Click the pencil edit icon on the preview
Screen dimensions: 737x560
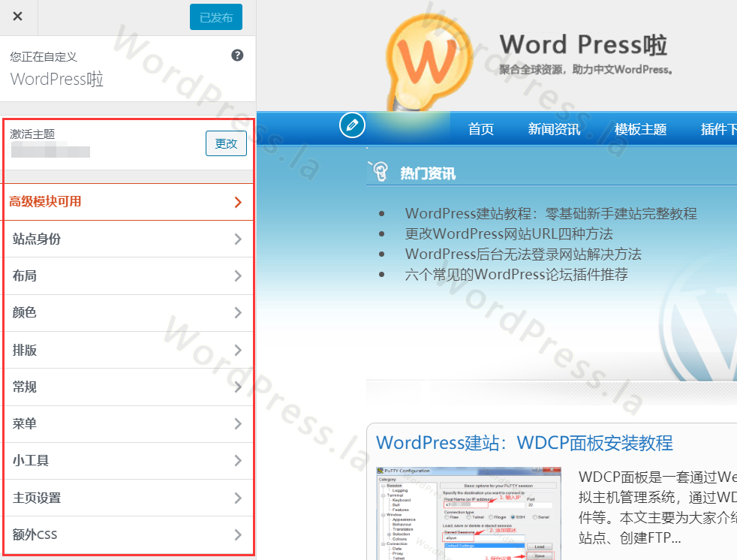coord(352,126)
